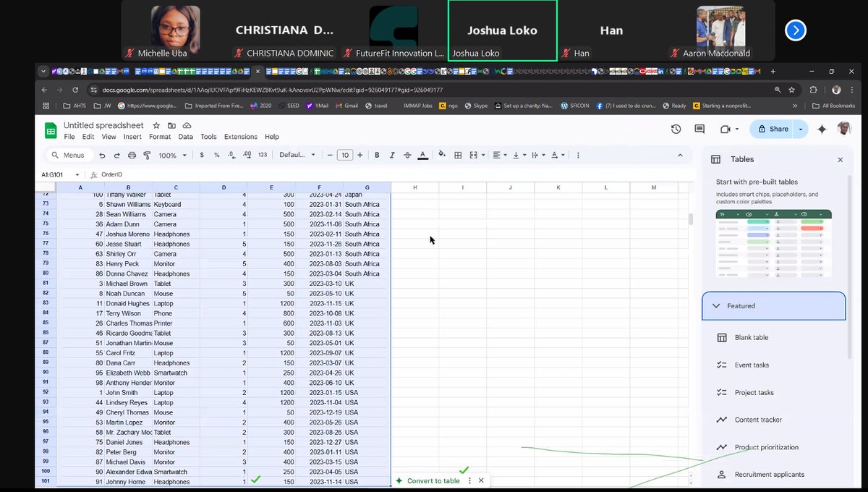
Task: Redo the action in toolbar
Action: (x=116, y=155)
